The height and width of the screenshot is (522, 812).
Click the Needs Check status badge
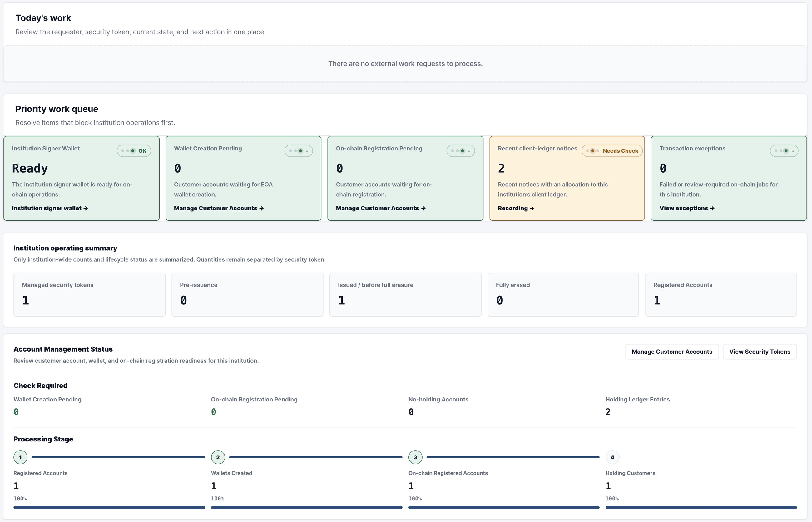(612, 151)
